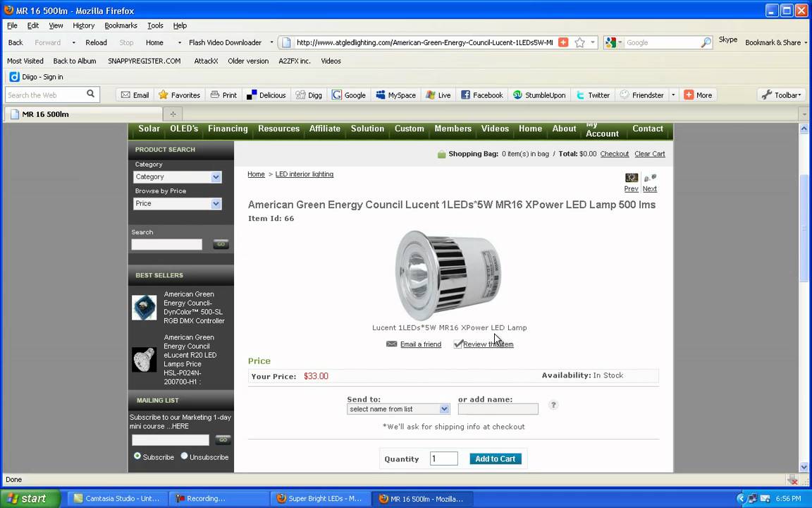Screen dimensions: 812x508
Task: Click the Windows start button
Action: 30,499
